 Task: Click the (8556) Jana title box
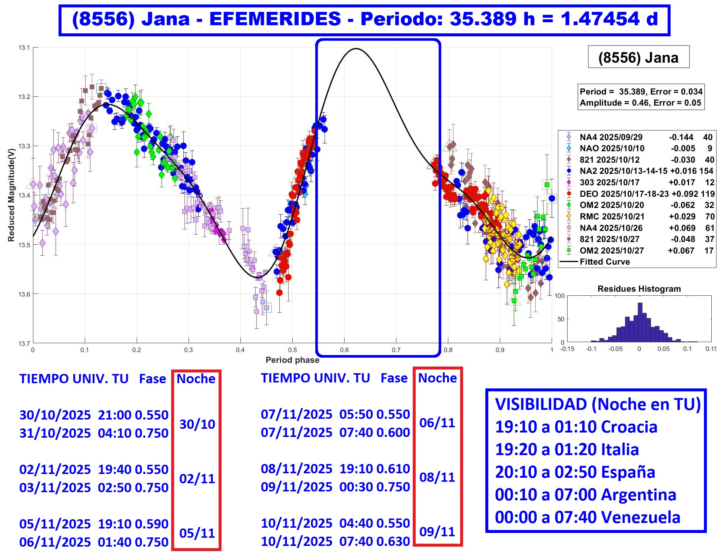[638, 57]
